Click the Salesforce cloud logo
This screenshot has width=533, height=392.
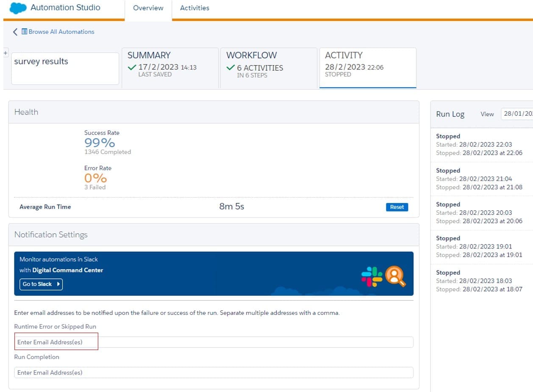(18, 8)
